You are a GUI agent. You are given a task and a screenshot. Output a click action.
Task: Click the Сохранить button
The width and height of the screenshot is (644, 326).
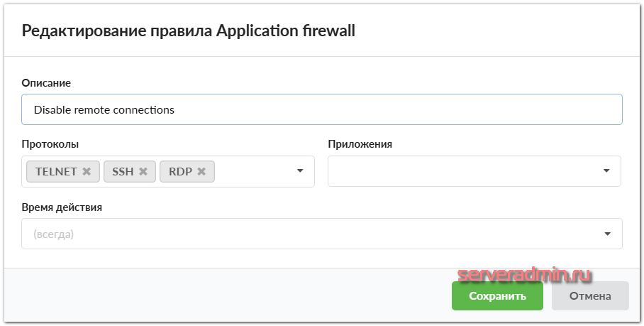[497, 296]
